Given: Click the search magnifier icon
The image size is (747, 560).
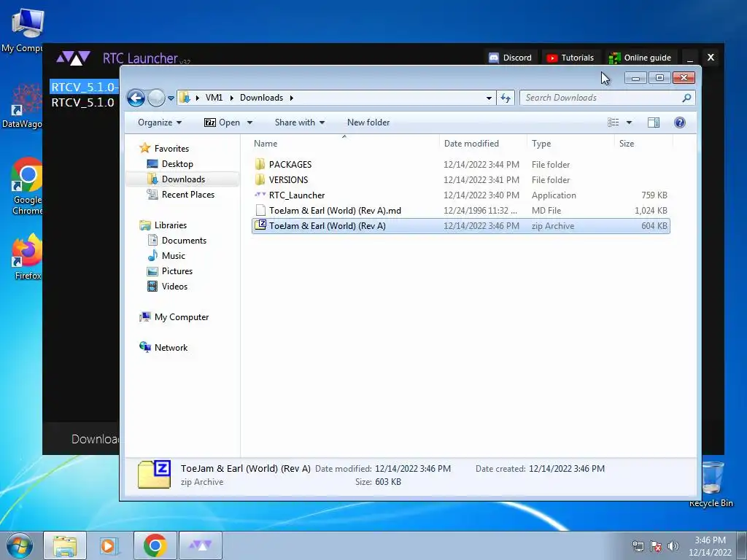Looking at the screenshot, I should pos(686,98).
